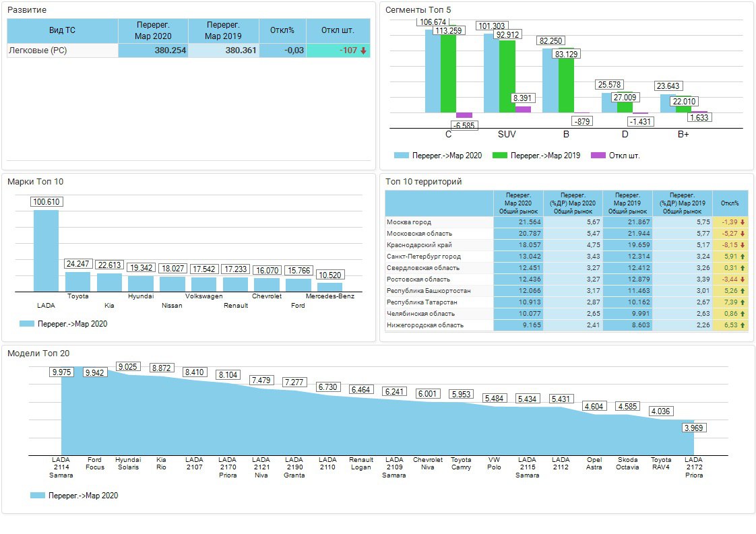Click the Республика Татарстан territory name
Image resolution: width=756 pixels, height=534 pixels.
[x=422, y=302]
